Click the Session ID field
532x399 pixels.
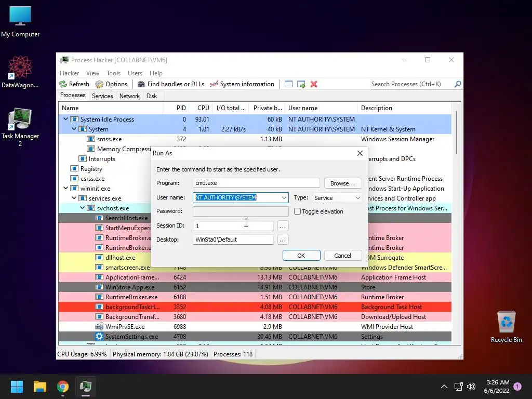pyautogui.click(x=233, y=225)
